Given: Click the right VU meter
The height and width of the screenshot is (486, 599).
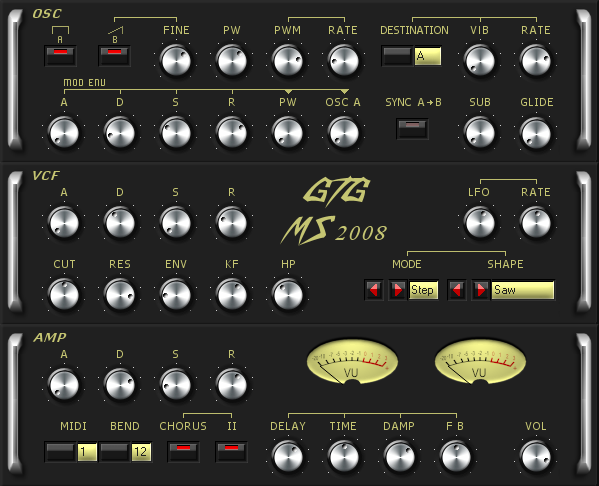Looking at the screenshot, I should [x=480, y=361].
